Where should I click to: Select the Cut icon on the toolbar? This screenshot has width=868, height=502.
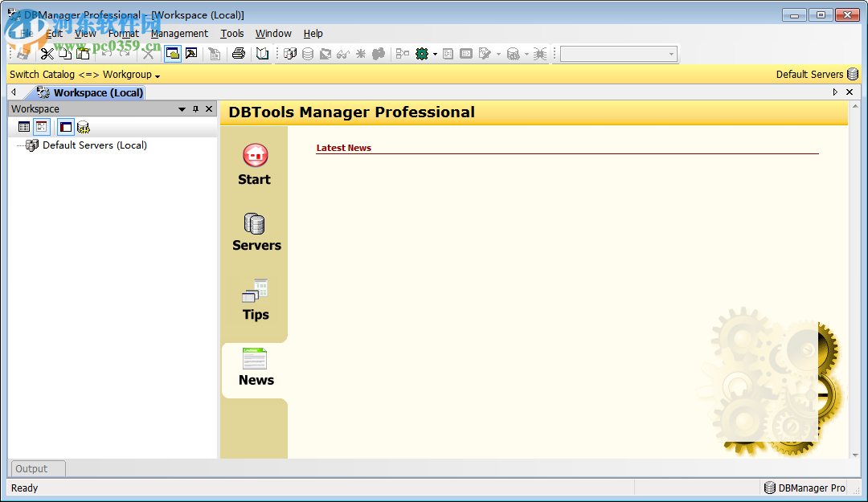pyautogui.click(x=47, y=53)
